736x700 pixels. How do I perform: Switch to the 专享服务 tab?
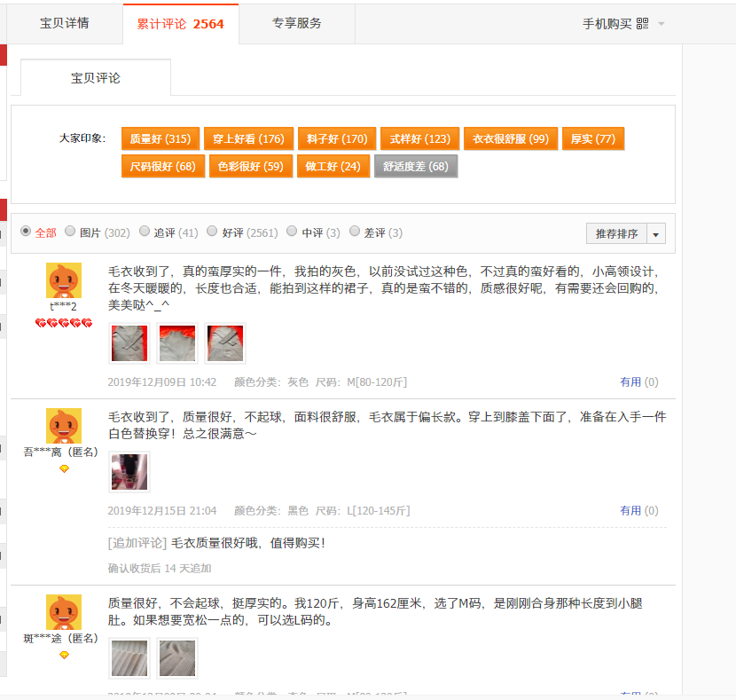[297, 24]
